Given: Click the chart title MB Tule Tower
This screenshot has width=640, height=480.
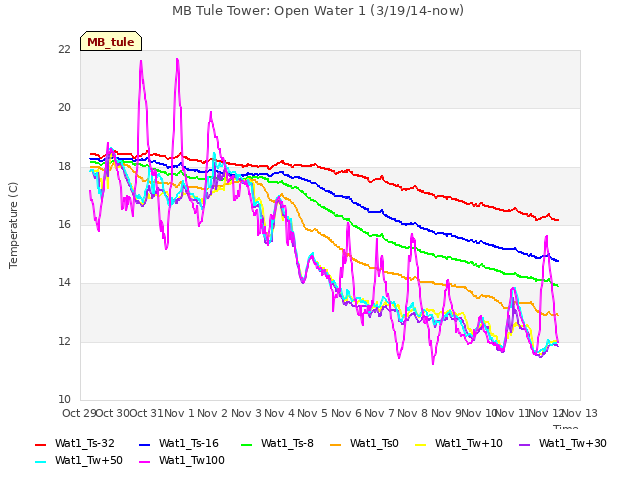Looking at the screenshot, I should 318,11.
